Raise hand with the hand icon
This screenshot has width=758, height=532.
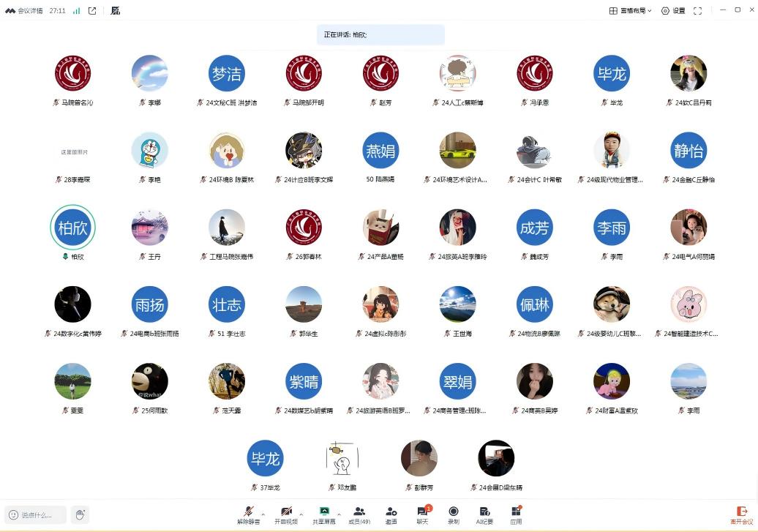tap(80, 514)
